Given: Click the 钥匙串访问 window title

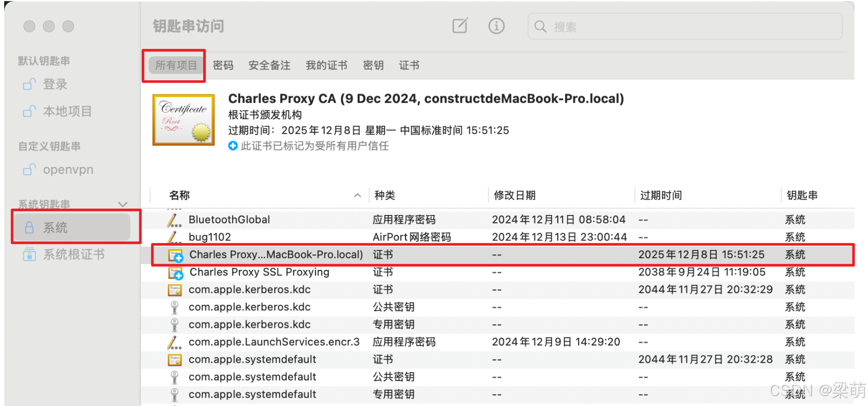Looking at the screenshot, I should [x=188, y=26].
